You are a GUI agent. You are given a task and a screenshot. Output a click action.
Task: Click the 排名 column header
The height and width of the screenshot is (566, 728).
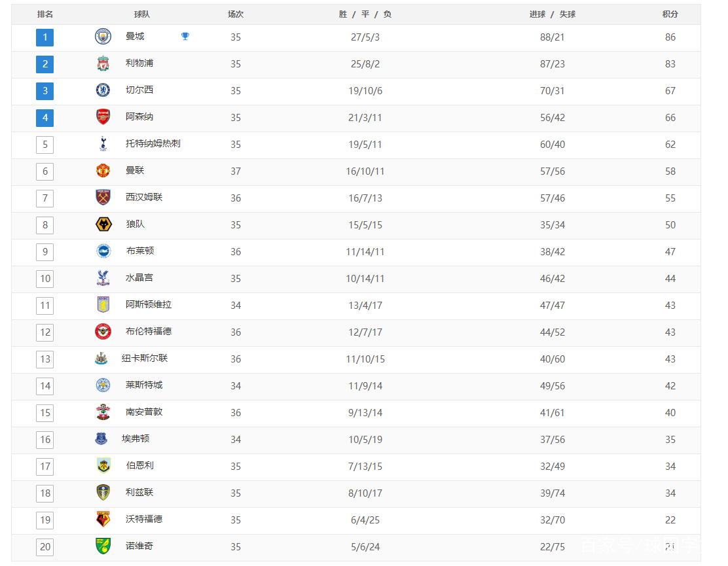tap(45, 14)
